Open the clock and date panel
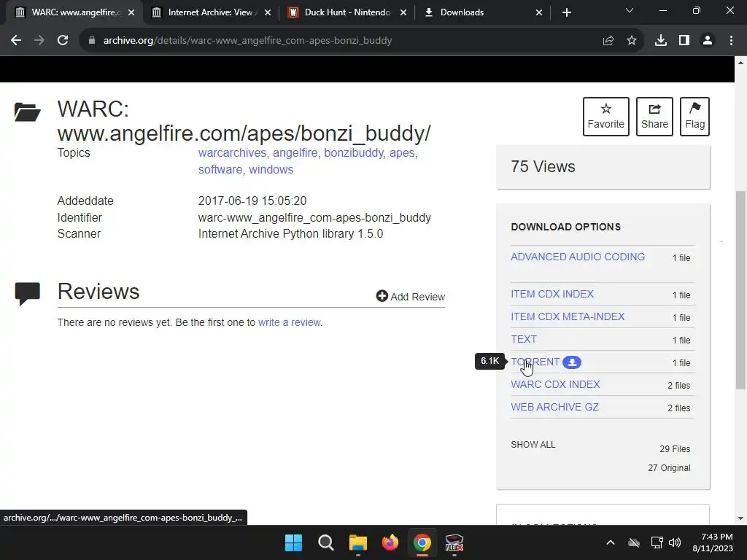Image resolution: width=747 pixels, height=560 pixels. (x=713, y=542)
